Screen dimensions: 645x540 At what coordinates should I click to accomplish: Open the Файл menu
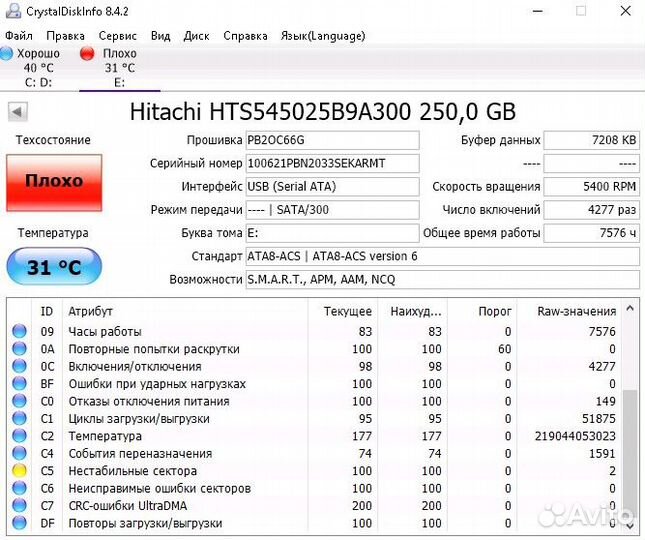pos(19,36)
